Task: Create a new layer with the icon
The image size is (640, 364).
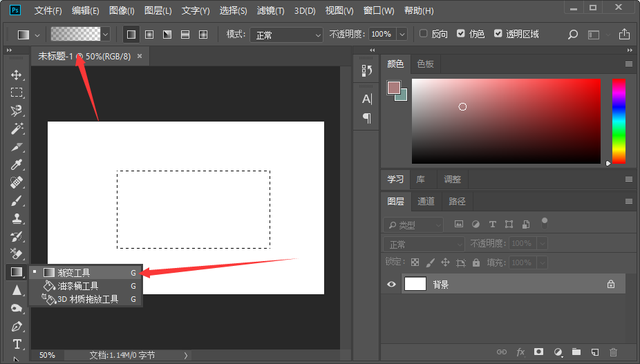Action: [x=594, y=352]
